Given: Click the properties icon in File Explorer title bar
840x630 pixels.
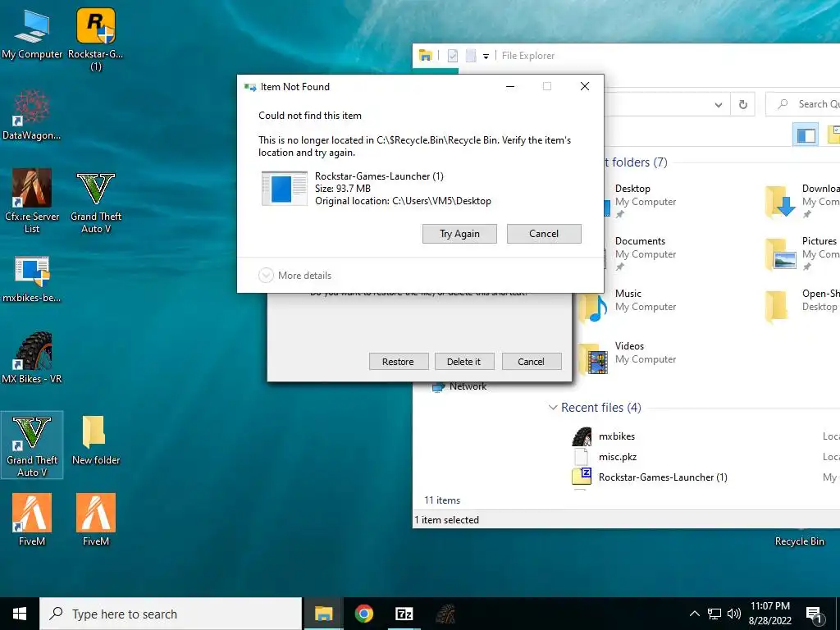Looking at the screenshot, I should 453,56.
